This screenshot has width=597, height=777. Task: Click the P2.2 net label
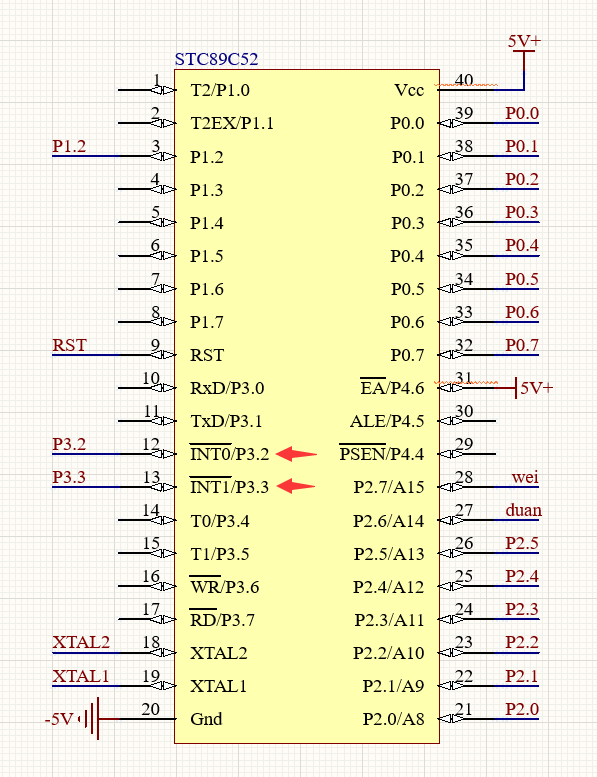click(522, 642)
